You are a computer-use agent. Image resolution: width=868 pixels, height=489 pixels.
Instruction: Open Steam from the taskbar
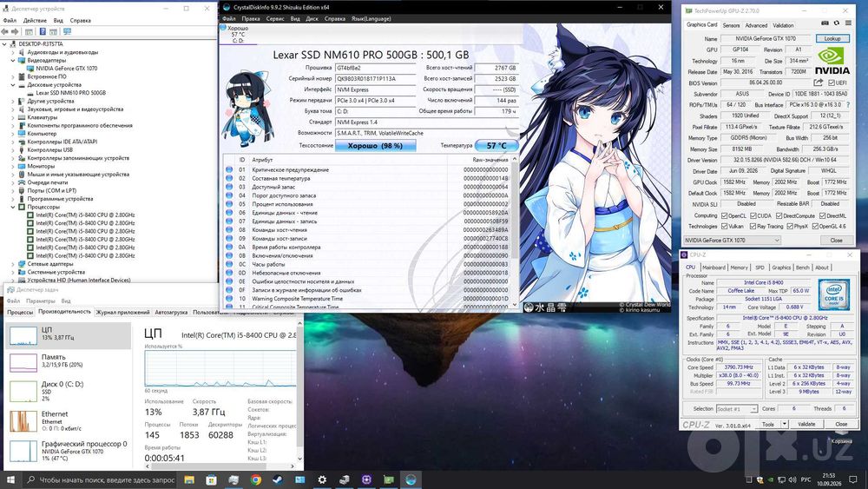pyautogui.click(x=278, y=479)
